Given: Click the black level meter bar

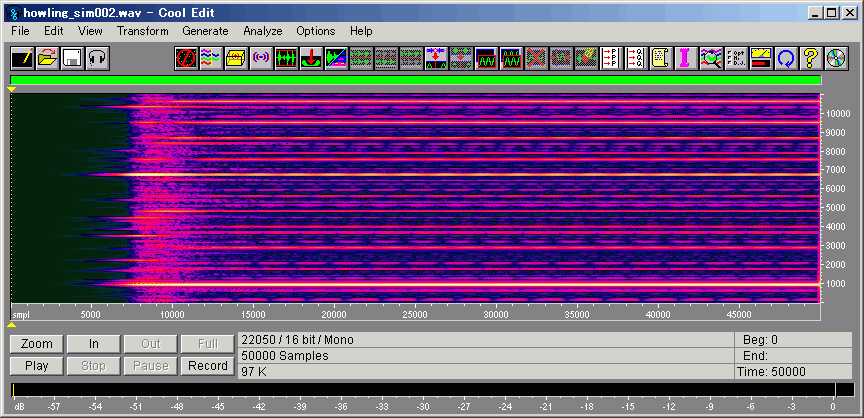Looking at the screenshot, I should [x=432, y=390].
